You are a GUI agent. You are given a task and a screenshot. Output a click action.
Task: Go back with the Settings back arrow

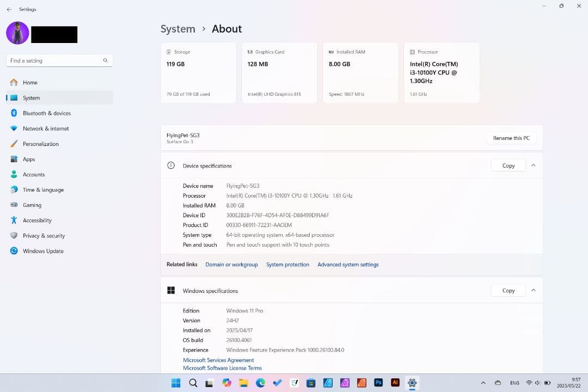point(9,9)
